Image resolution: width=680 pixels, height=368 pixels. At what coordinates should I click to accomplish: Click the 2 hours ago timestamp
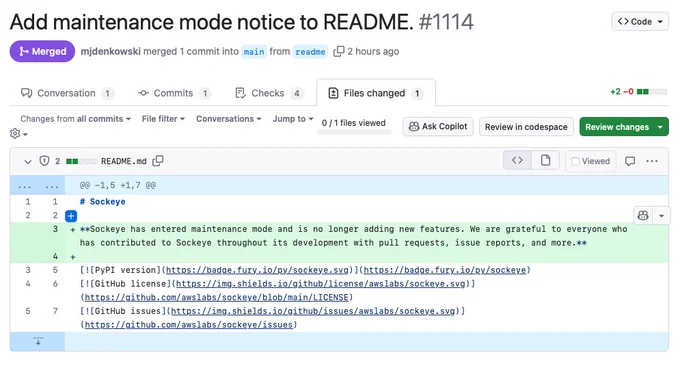tap(373, 51)
